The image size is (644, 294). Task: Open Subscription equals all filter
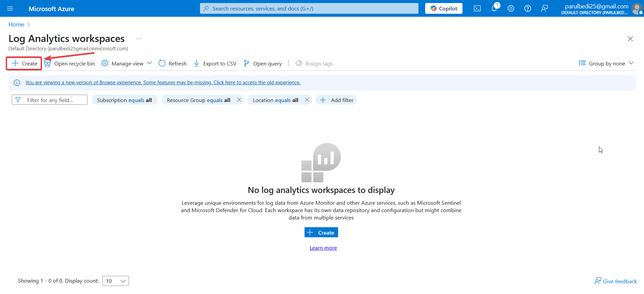(x=124, y=100)
